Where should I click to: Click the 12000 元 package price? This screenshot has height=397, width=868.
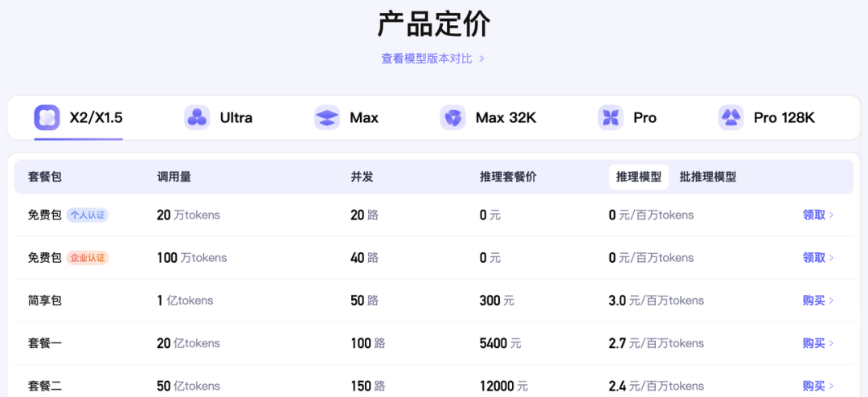pyautogui.click(x=504, y=386)
